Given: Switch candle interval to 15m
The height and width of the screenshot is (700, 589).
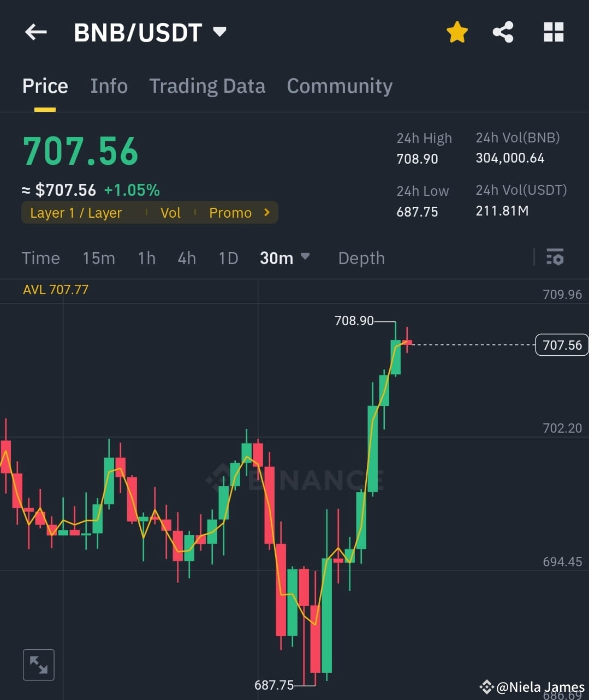Looking at the screenshot, I should pos(99,258).
